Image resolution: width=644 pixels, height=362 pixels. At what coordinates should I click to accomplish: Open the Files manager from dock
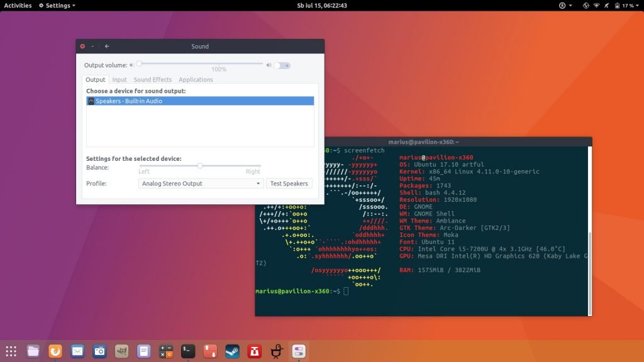[x=33, y=351]
